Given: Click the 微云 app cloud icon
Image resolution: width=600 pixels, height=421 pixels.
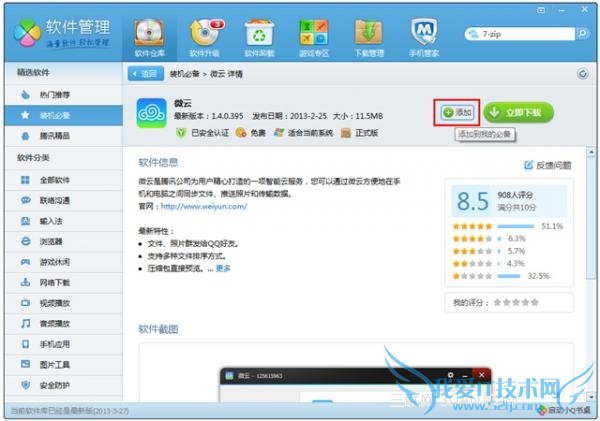Looking at the screenshot, I should click(152, 113).
